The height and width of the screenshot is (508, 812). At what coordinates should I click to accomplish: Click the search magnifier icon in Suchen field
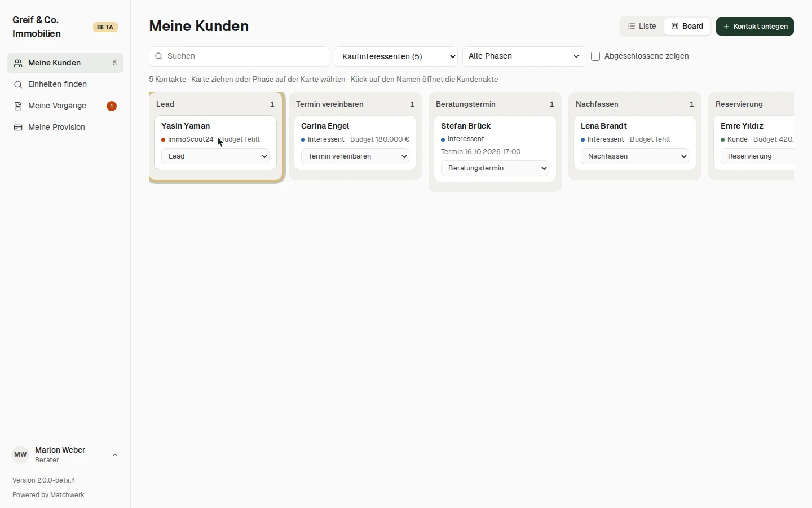[159, 56]
